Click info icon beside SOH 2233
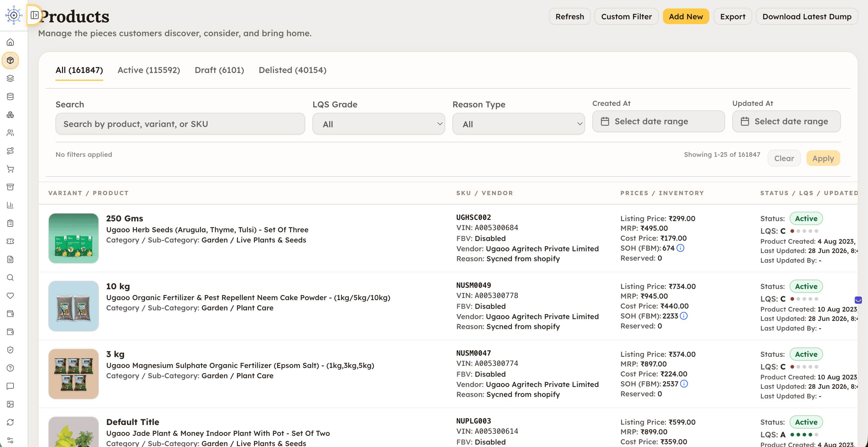The width and height of the screenshot is (868, 447). pyautogui.click(x=684, y=316)
